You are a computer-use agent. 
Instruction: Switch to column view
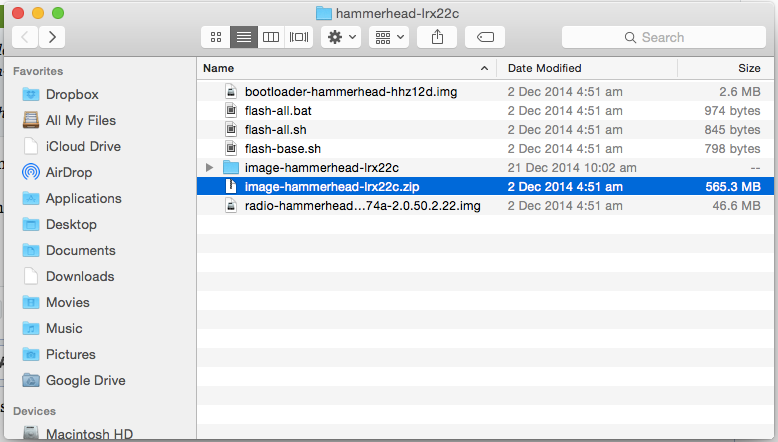[x=270, y=37]
